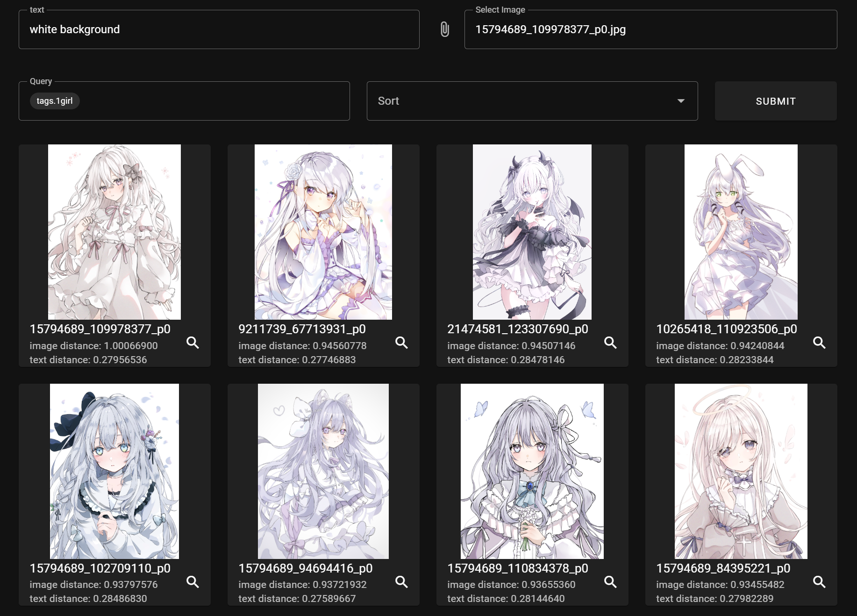
Task: Open the Select Image file field
Action: (x=650, y=29)
